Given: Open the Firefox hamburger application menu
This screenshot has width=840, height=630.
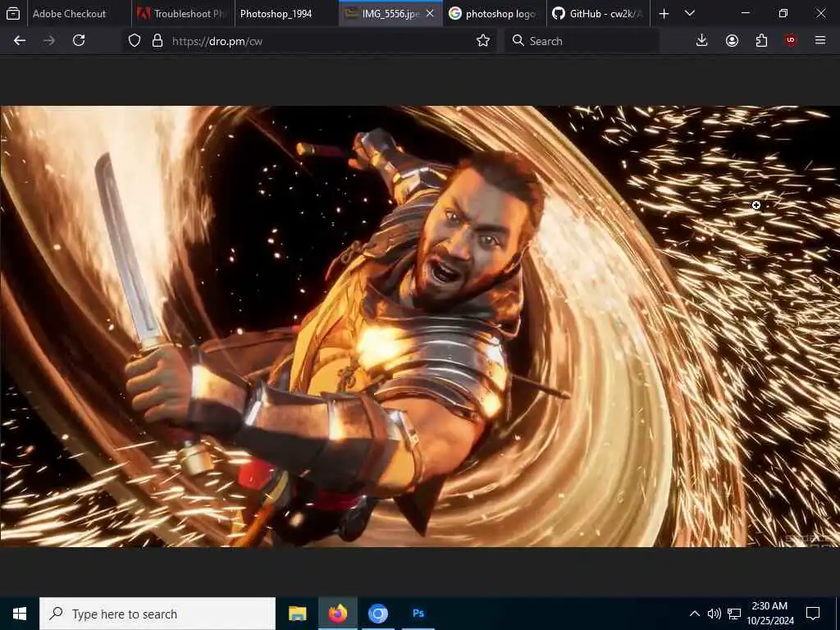Looking at the screenshot, I should (x=820, y=41).
